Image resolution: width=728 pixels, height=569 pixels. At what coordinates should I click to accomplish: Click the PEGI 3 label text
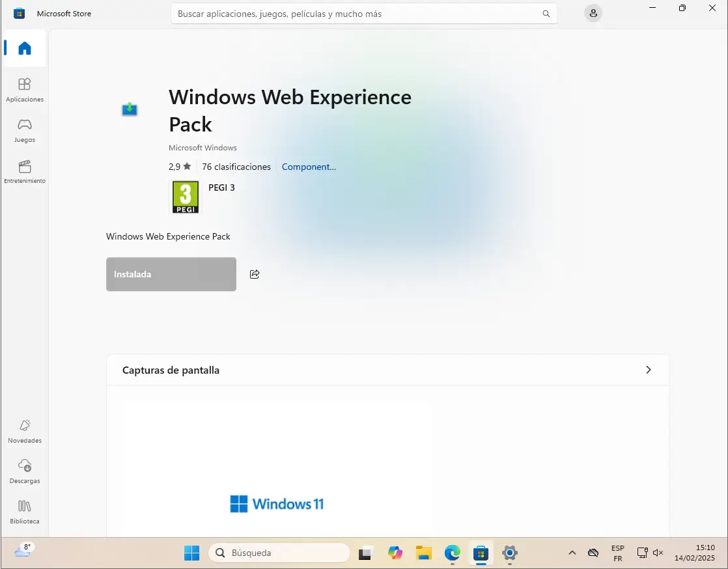coord(221,187)
